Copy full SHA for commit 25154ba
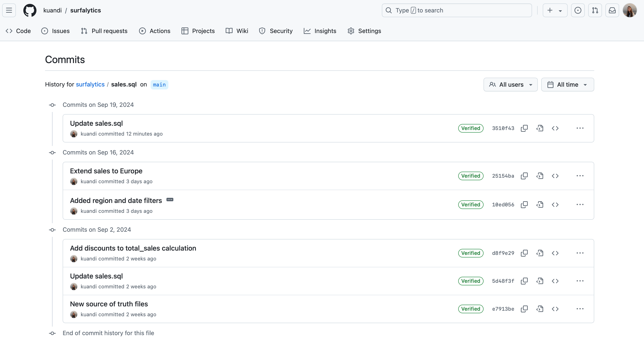644x348 pixels. pos(524,176)
